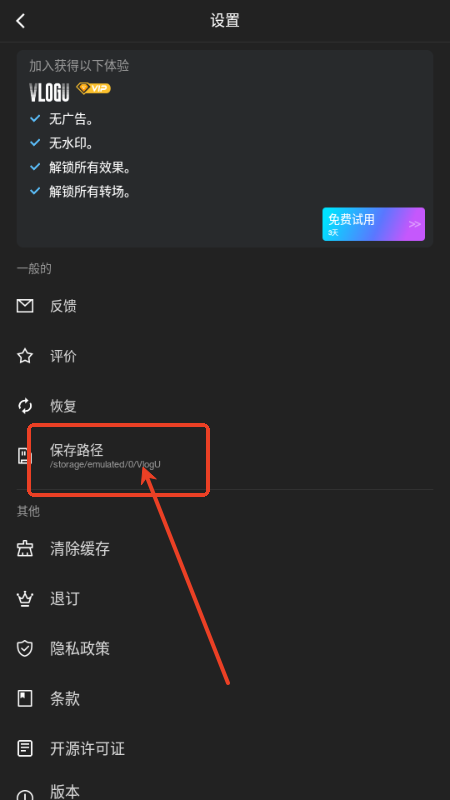Screen dimensions: 450x800
Task: Tap the bookmark icon beside 条款
Action: coord(25,698)
